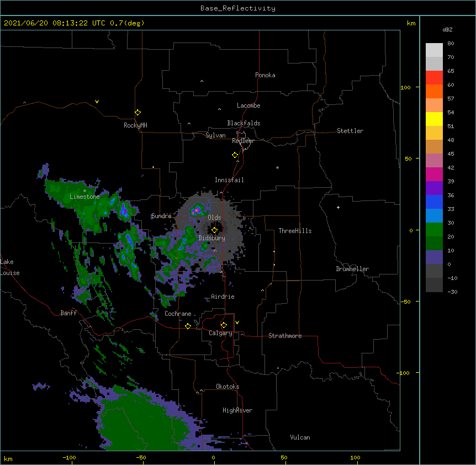Image resolution: width=476 pixels, height=465 pixels.
Task: Select the yellow diamond marker between Olds and Didsbury
Action: pos(214,230)
